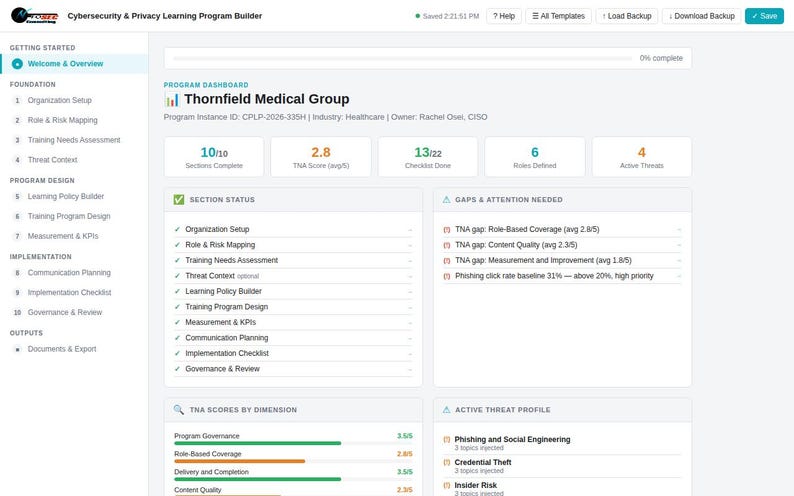Click the number 4 badge for Threat Context
Viewport: 794px width, 496px height.
pyautogui.click(x=17, y=160)
